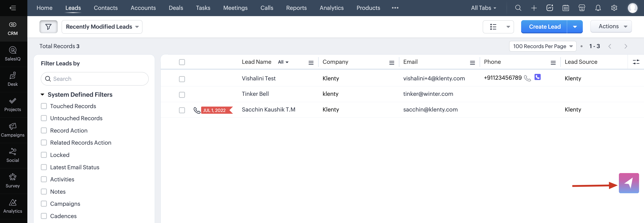Open the Recently Modified Leads view dropdown
Screen dimensions: 644x223
[102, 27]
